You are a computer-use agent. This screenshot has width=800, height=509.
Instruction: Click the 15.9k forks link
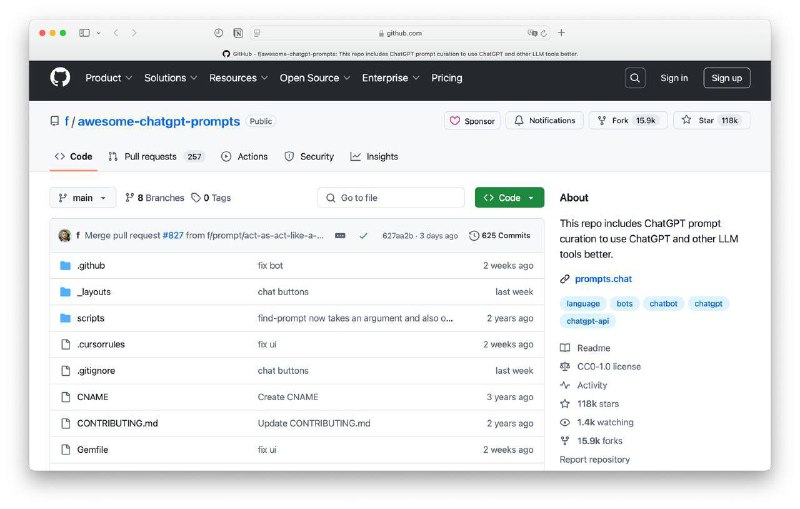(x=599, y=441)
